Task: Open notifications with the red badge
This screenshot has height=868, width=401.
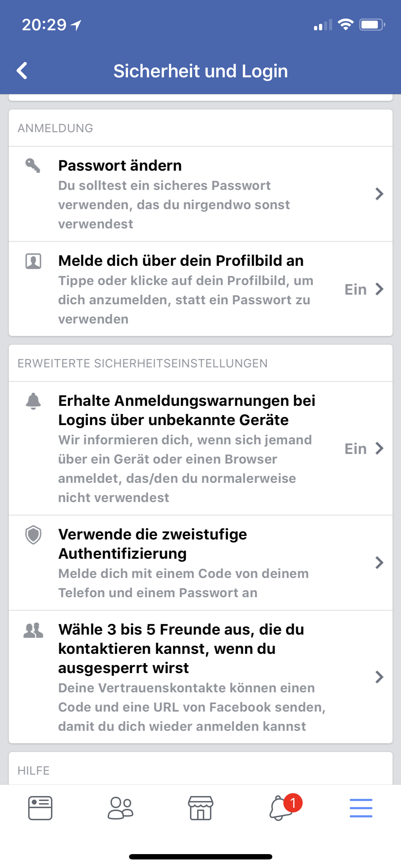Action: tap(282, 808)
